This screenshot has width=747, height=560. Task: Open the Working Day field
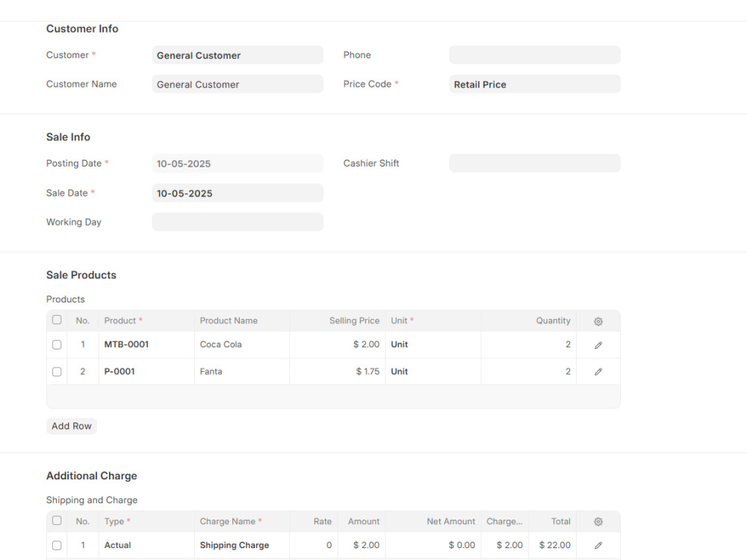pos(238,222)
